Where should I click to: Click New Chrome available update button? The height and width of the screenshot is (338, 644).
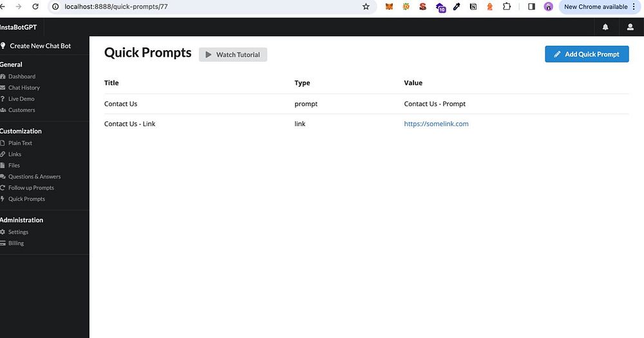coord(596,6)
